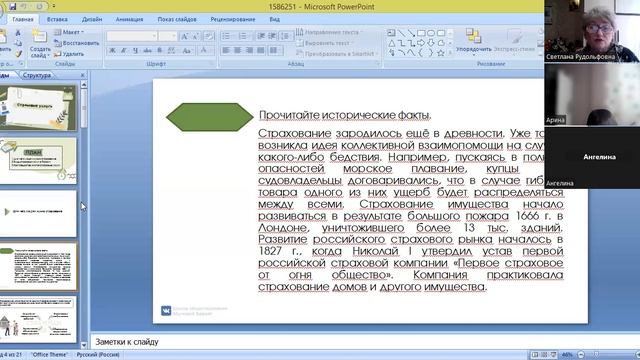Click the Character Spacing icon
The image size is (640, 360).
coord(171,50)
